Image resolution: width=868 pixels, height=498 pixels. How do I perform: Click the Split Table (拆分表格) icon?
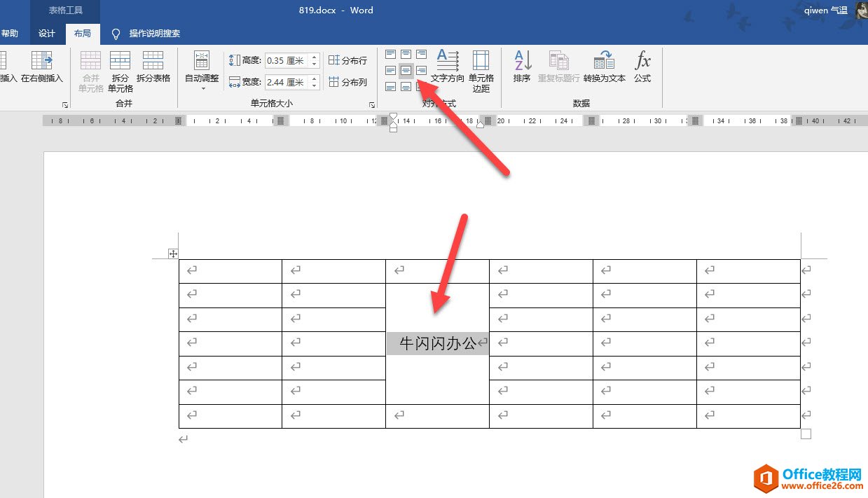click(153, 67)
